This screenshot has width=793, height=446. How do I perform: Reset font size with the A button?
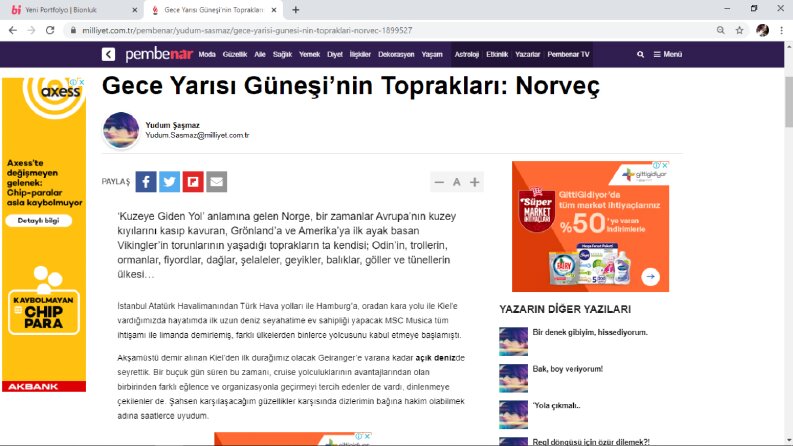click(x=457, y=182)
